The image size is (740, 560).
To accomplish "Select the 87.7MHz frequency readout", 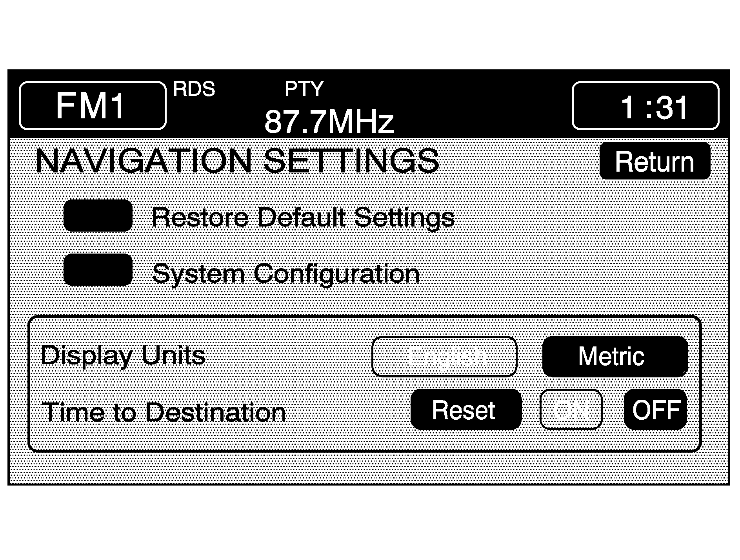I will tap(329, 121).
